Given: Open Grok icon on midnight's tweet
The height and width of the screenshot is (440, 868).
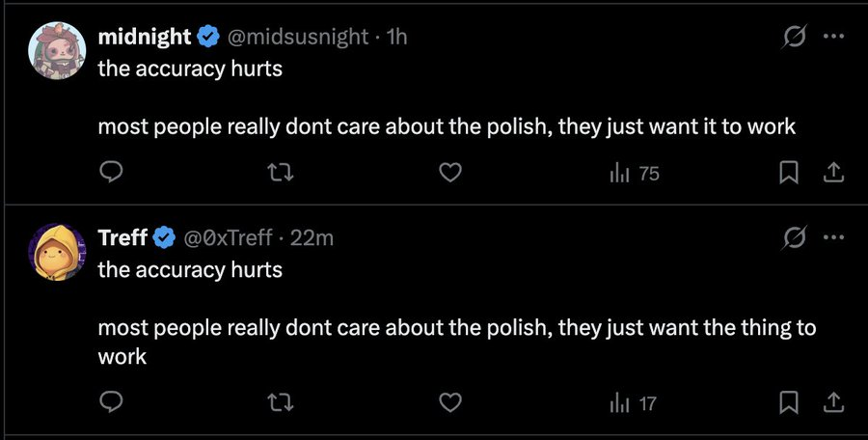Looking at the screenshot, I should coord(796,37).
